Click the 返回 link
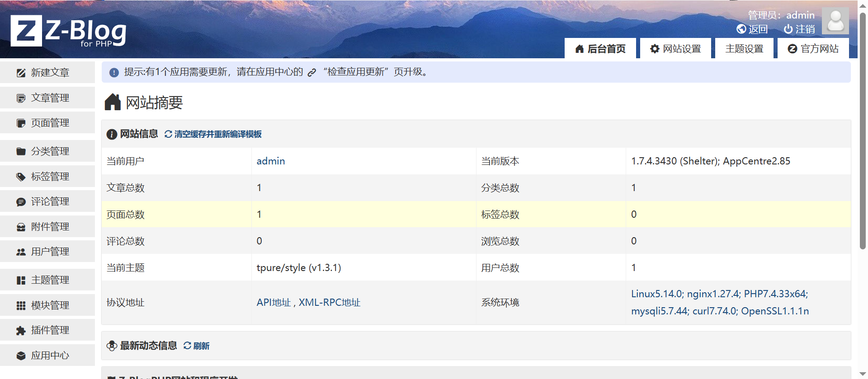 coord(758,29)
